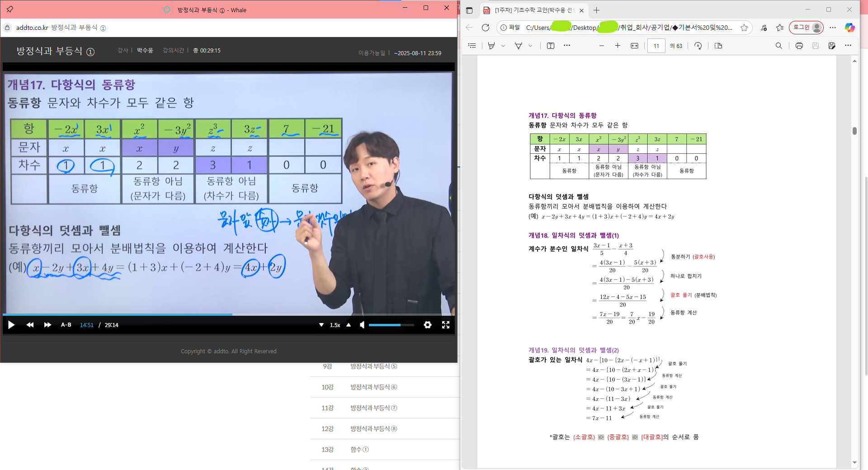868x470 pixels.
Task: Expand the eraser tool options dropdown
Action: point(530,46)
